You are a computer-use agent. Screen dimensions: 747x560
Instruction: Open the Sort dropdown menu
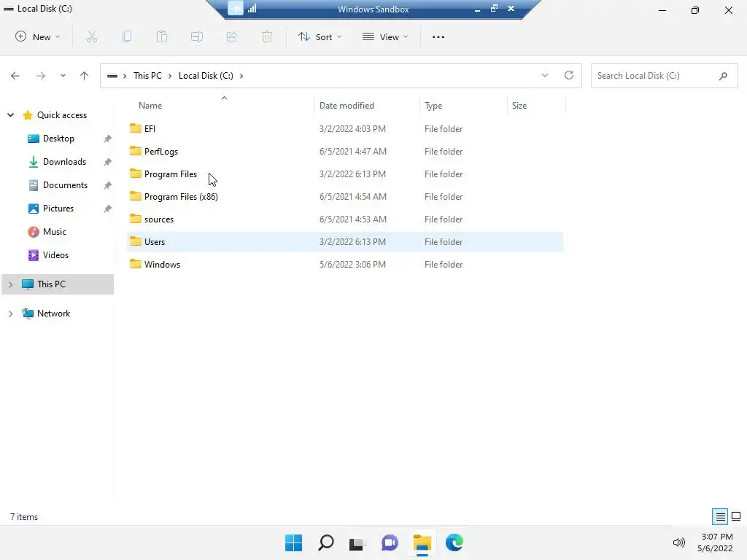(x=320, y=36)
